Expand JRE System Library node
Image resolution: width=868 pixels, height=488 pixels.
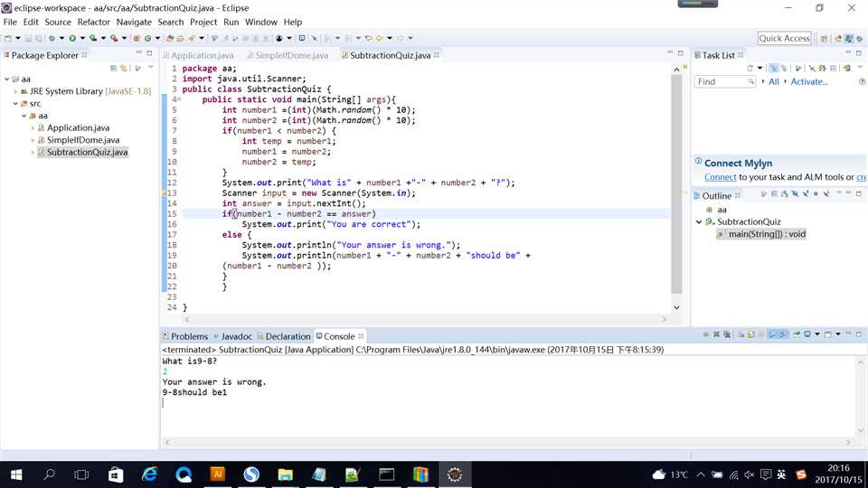15,91
